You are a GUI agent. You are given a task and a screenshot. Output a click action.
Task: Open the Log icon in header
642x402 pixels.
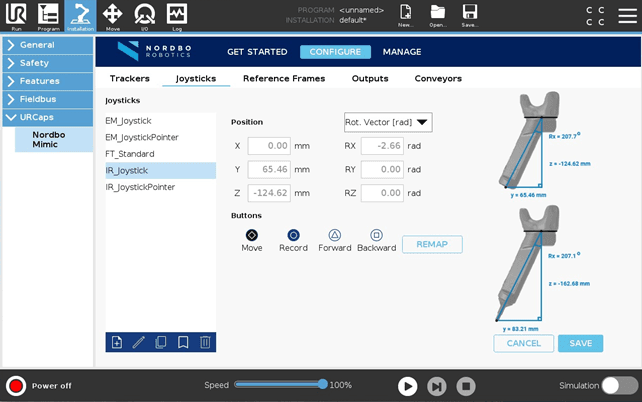(x=177, y=14)
